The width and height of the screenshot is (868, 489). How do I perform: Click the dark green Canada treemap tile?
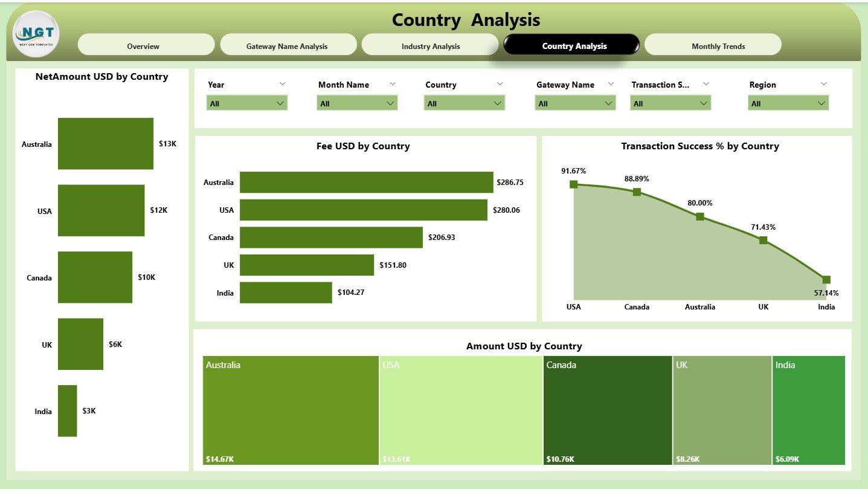pyautogui.click(x=607, y=411)
